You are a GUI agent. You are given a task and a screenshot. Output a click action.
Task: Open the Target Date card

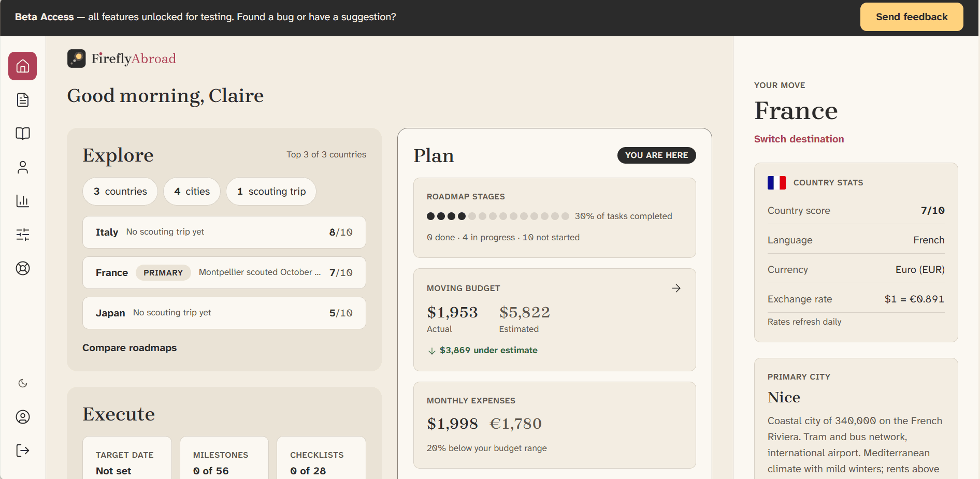coord(127,458)
